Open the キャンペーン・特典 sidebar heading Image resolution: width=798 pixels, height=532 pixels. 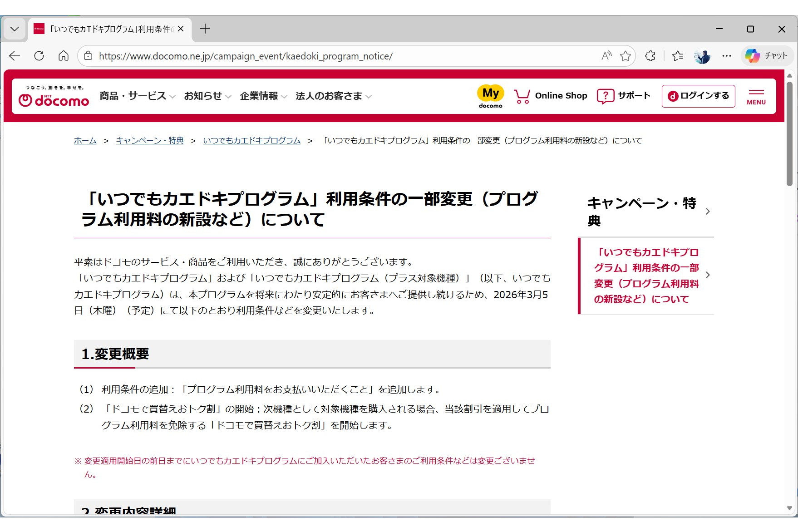pyautogui.click(x=646, y=212)
